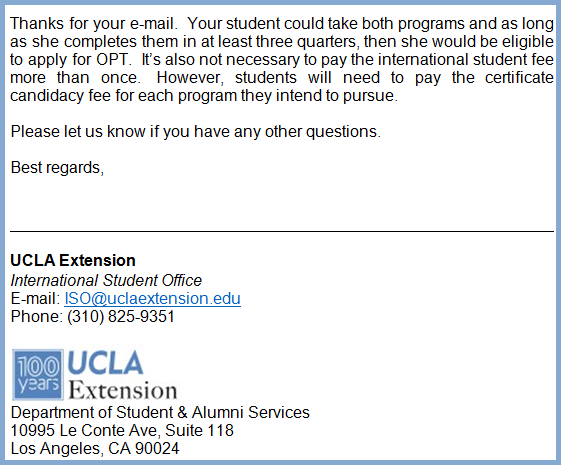Click the 10995 Le Conte Ave address line

(x=122, y=430)
